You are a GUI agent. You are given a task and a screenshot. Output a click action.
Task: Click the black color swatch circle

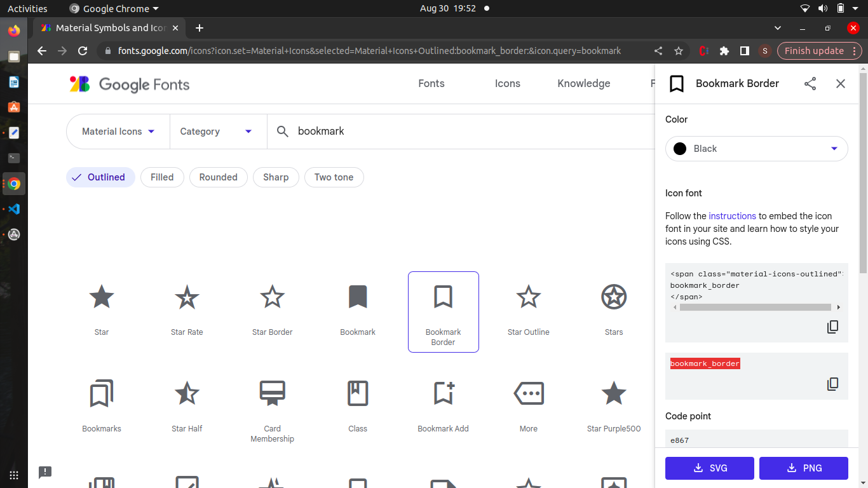(680, 149)
